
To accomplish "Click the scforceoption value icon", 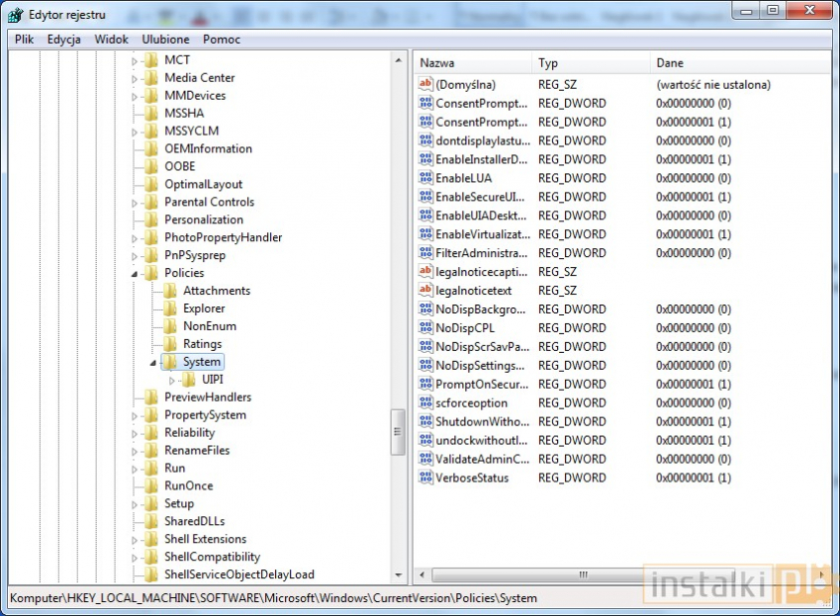I will (x=425, y=403).
